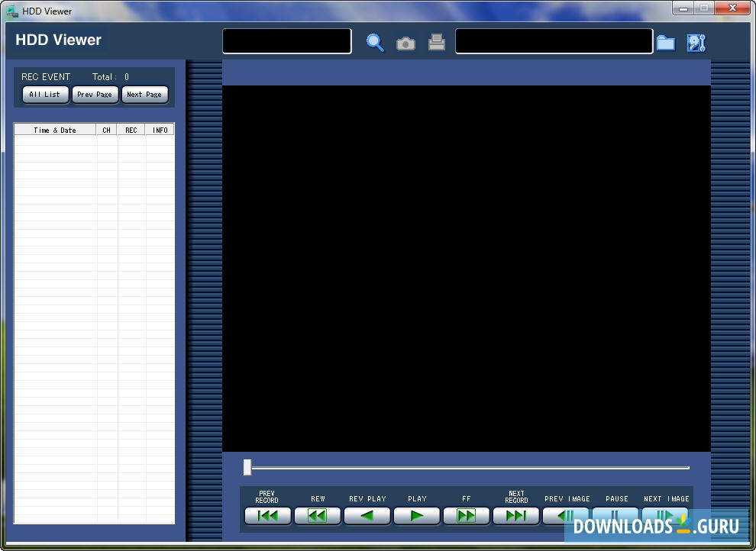The image size is (756, 551).
Task: Open the folder browse icon
Action: pyautogui.click(x=666, y=43)
